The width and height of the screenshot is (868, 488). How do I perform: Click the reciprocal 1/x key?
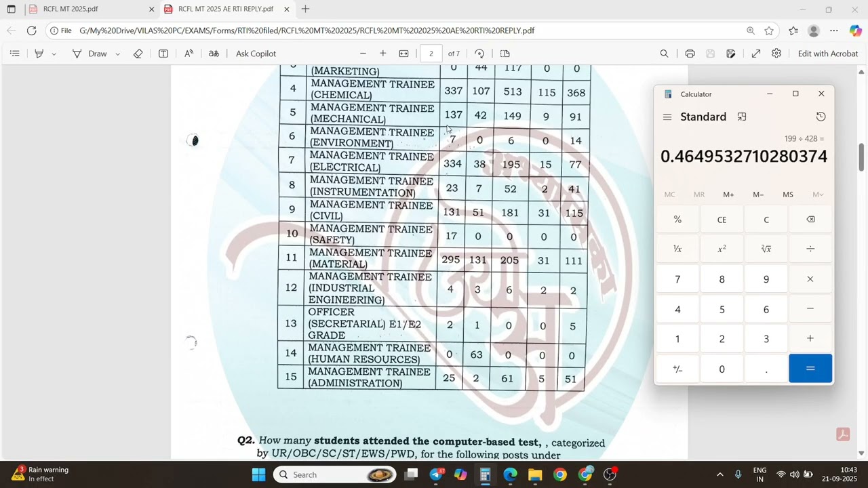pos(677,249)
